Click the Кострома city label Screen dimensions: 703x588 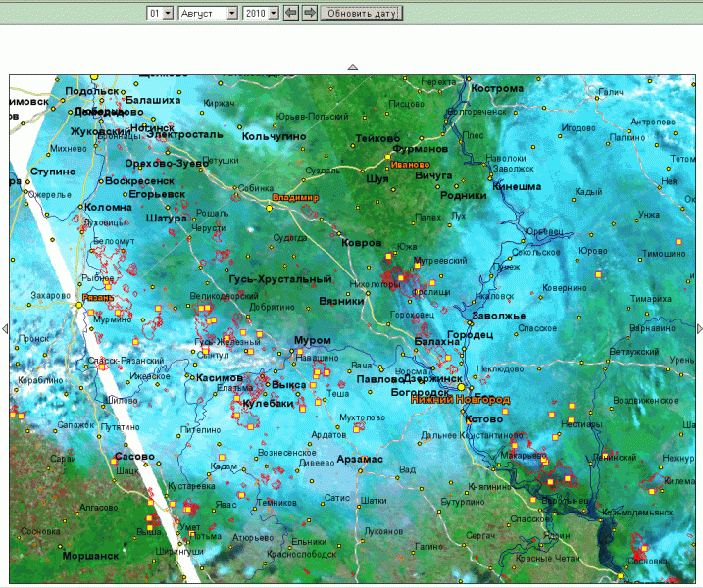click(x=497, y=88)
